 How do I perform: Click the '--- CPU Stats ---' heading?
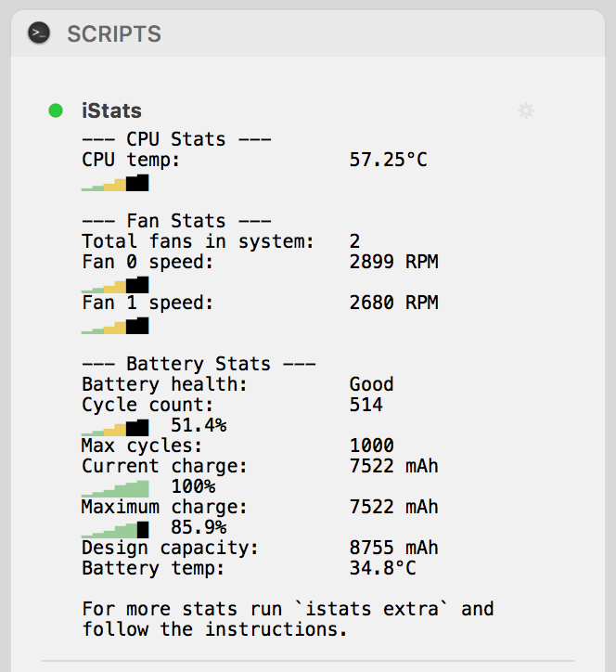click(176, 139)
